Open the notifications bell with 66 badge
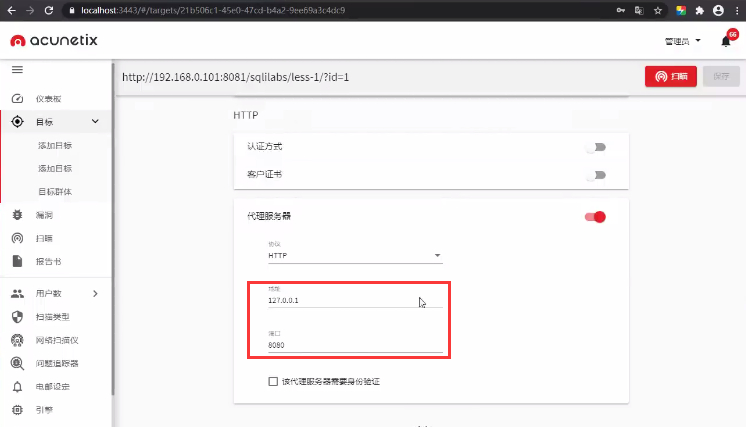This screenshot has width=746, height=427. 726,41
